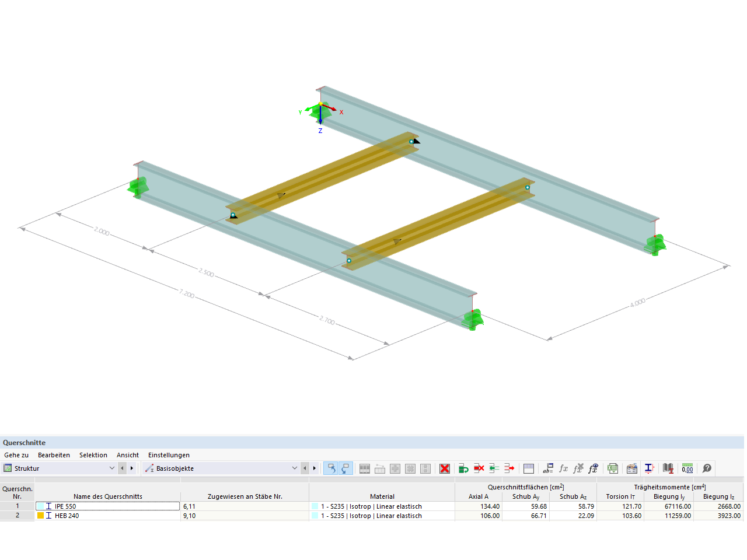
Task: Click the red I-beam cross-section icon
Action: (650, 468)
